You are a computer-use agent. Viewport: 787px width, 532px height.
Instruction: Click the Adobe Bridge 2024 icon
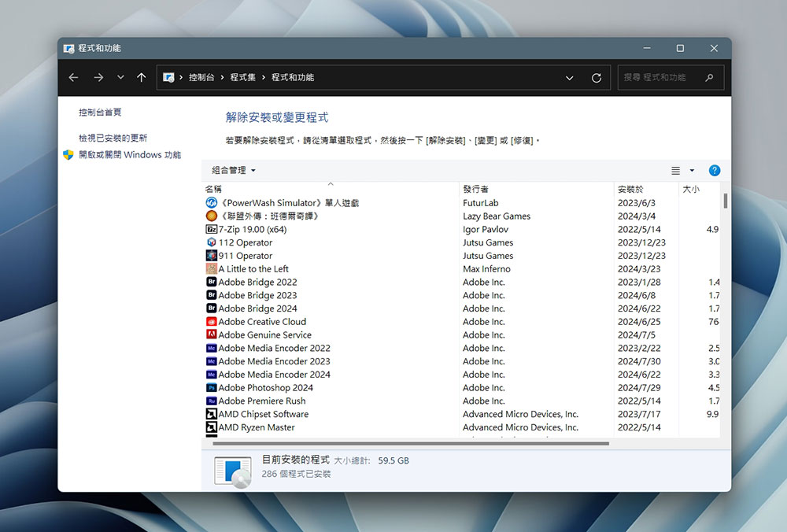coord(211,308)
